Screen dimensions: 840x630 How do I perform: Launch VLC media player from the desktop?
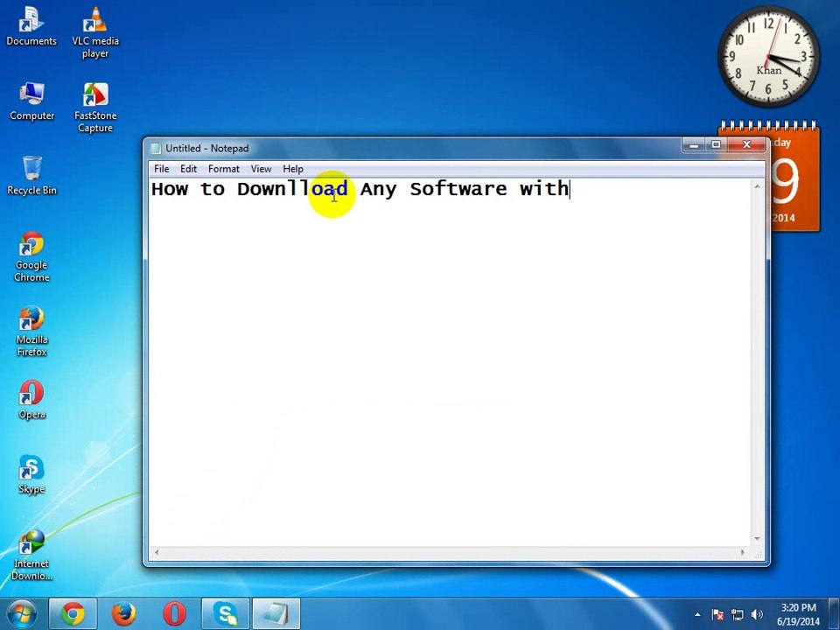[95, 32]
